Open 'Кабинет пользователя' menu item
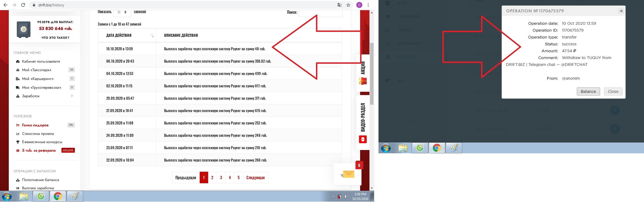Image resolution: width=644 pixels, height=211 pixels. pos(41,62)
